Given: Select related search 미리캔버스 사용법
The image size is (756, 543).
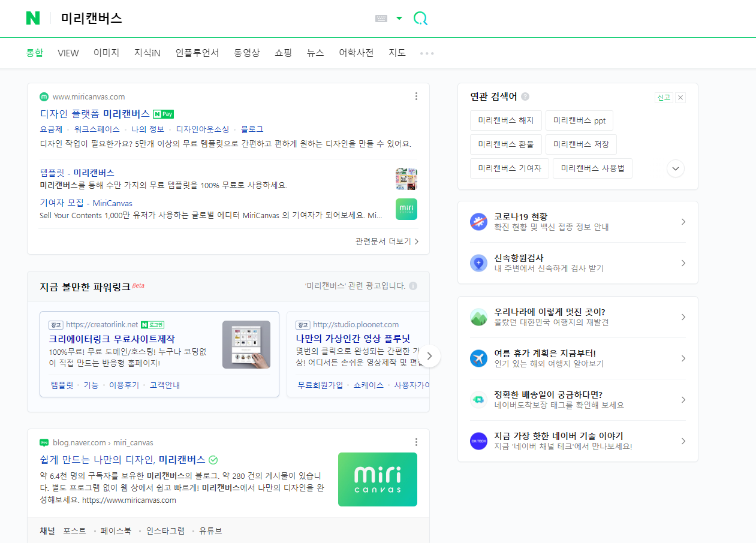Looking at the screenshot, I should click(x=592, y=168).
